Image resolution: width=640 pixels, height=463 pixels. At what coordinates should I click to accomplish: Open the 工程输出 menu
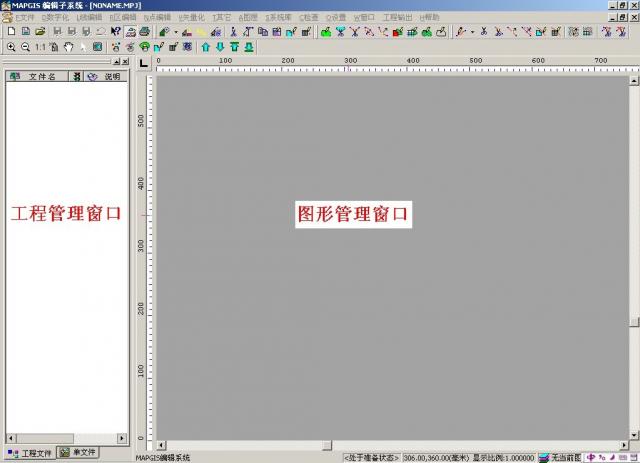397,18
